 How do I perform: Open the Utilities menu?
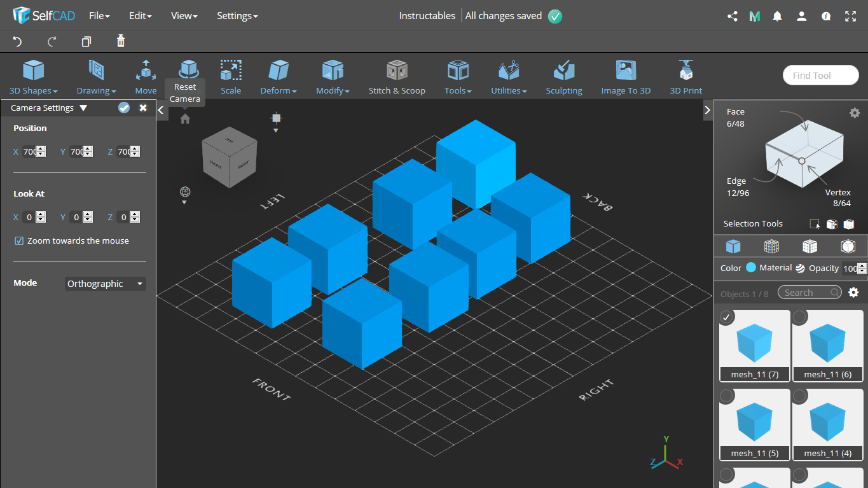[x=509, y=77]
